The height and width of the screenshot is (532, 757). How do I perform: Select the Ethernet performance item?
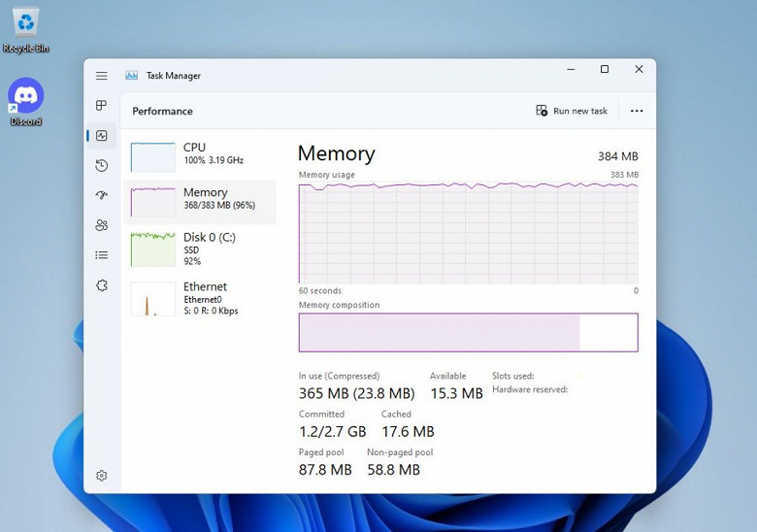[x=200, y=298]
